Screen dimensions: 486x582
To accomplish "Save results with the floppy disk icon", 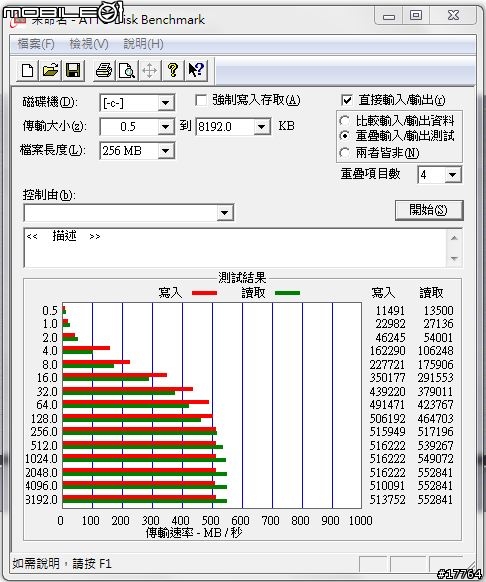I will [73, 70].
